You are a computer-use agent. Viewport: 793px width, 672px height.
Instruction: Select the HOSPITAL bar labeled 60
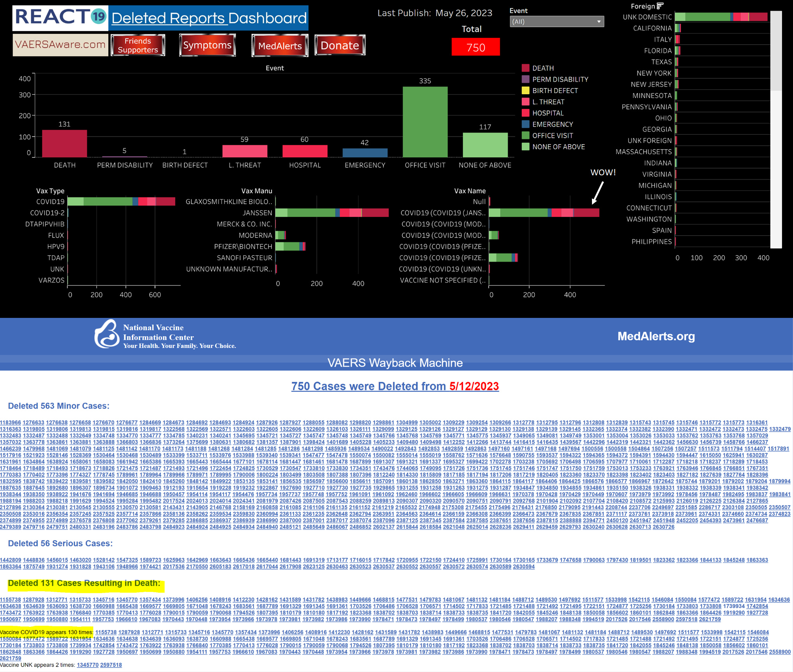305,151
